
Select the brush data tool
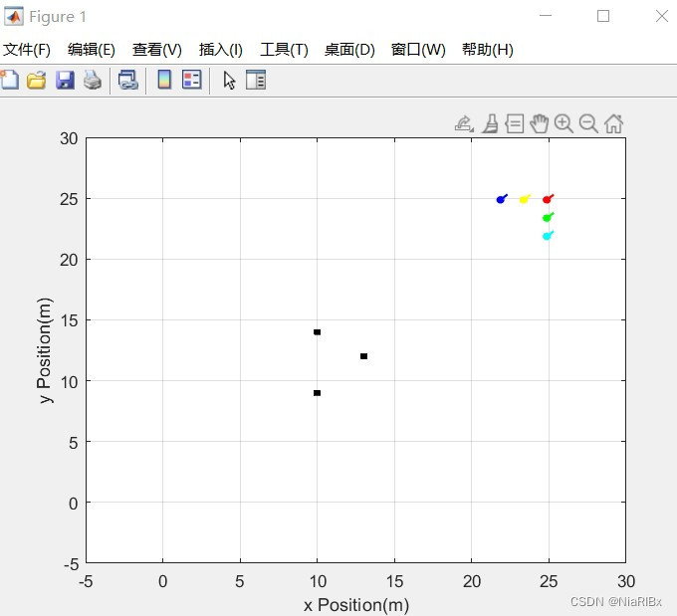(x=491, y=123)
